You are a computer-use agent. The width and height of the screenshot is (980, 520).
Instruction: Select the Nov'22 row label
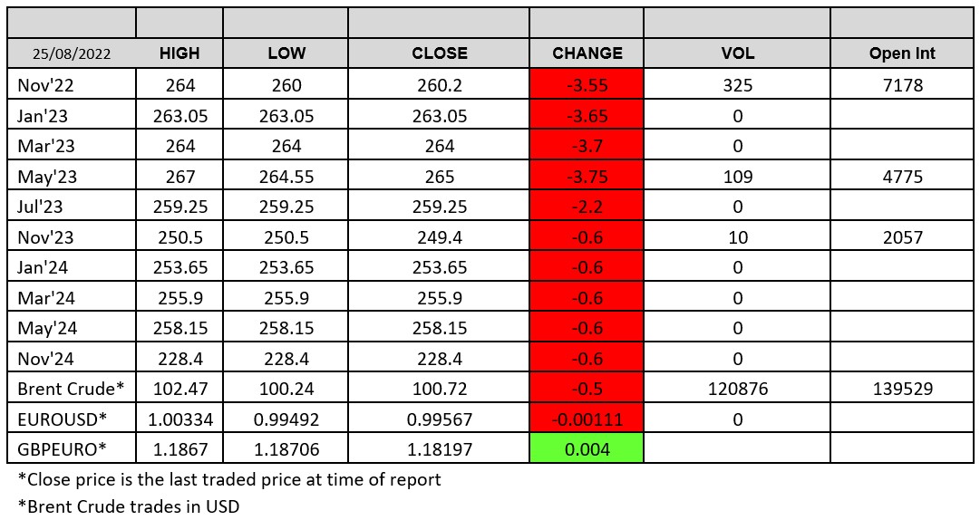(44, 86)
